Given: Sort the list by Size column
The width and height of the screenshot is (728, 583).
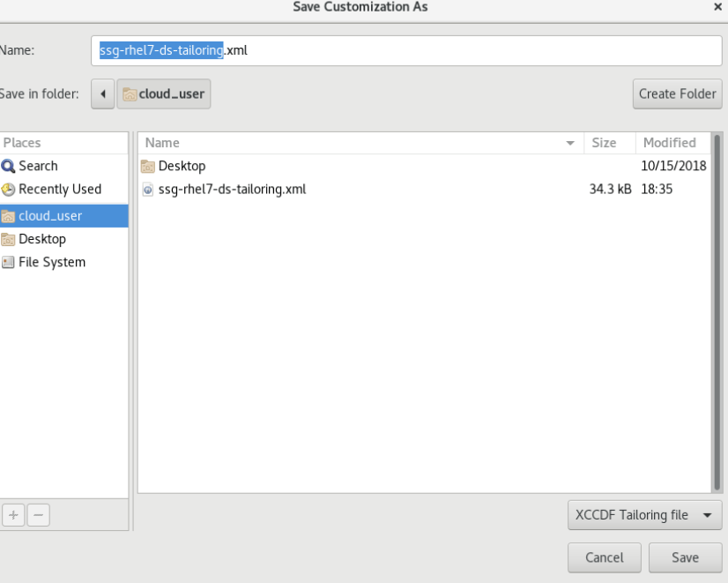Looking at the screenshot, I should [604, 143].
